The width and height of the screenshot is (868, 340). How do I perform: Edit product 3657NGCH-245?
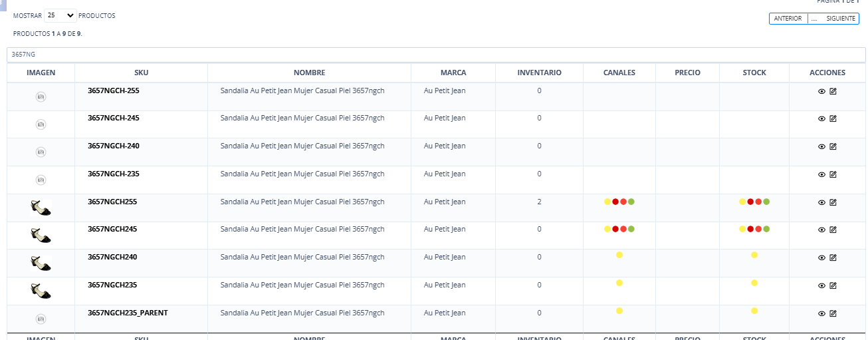tap(833, 118)
